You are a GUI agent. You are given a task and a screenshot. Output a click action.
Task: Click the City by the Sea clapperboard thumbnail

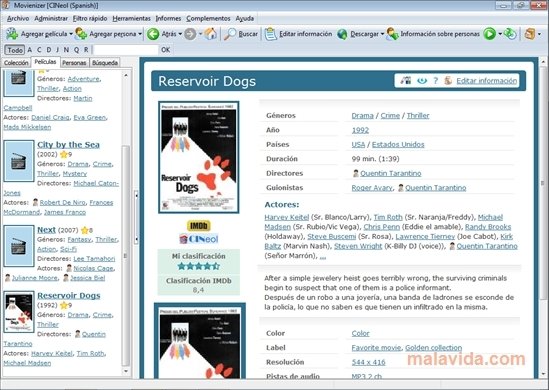coord(19,161)
